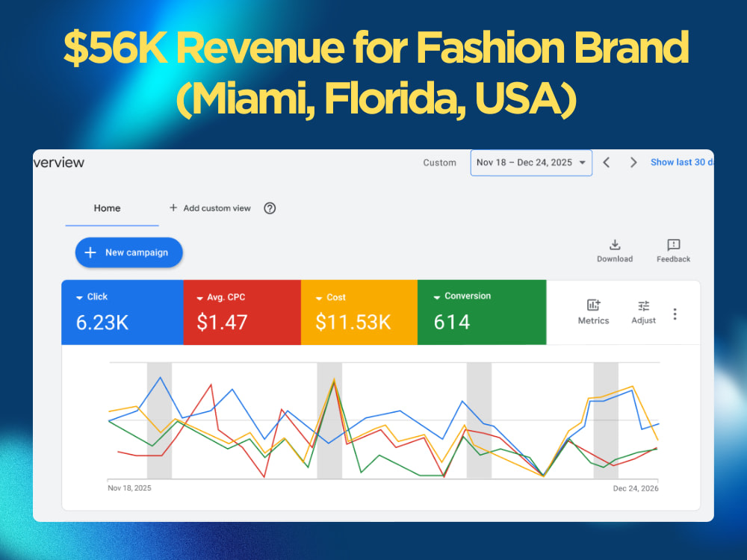The height and width of the screenshot is (560, 747).
Task: Expand the Click metric dropdown arrow
Action: point(79,298)
